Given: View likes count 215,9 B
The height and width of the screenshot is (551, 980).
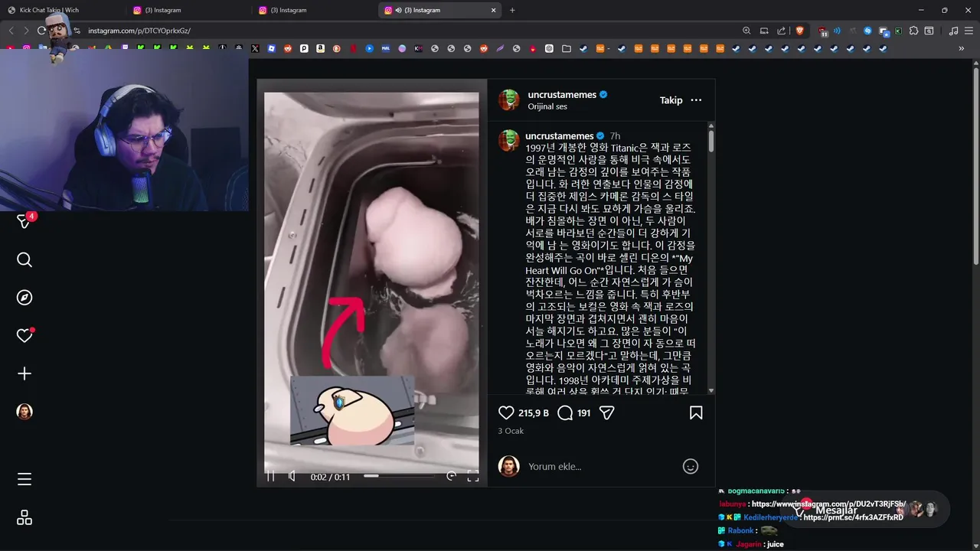Looking at the screenshot, I should coord(534,412).
